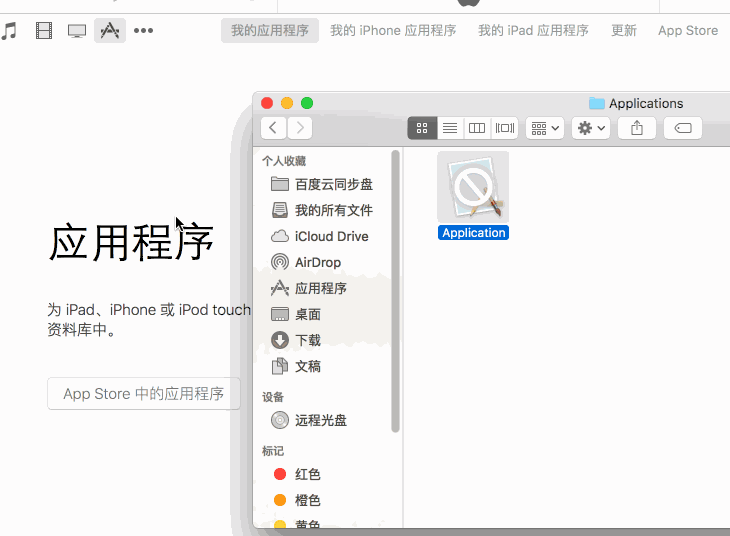
Task: Switch to Movies library icon in iTunes
Action: click(x=44, y=31)
